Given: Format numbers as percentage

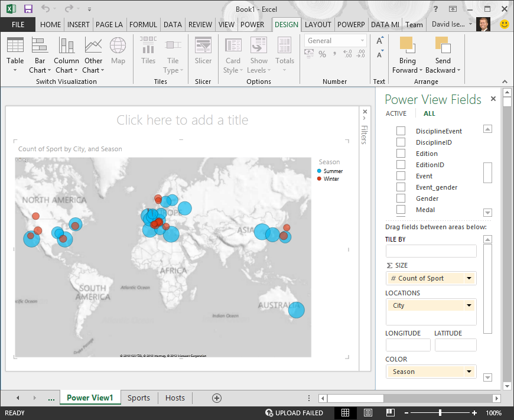Looking at the screenshot, I should (322, 54).
